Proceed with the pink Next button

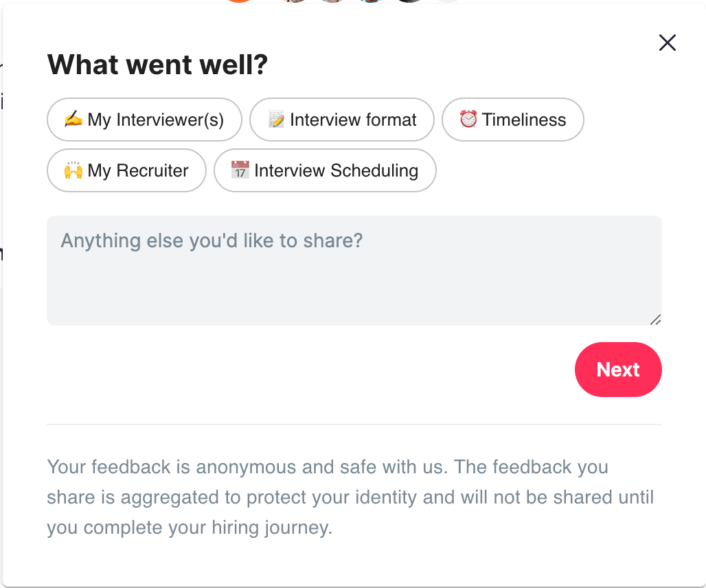[618, 370]
